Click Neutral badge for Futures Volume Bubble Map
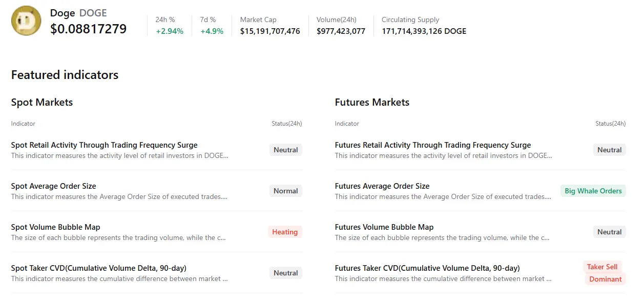This screenshot has height=299, width=644. (x=609, y=232)
